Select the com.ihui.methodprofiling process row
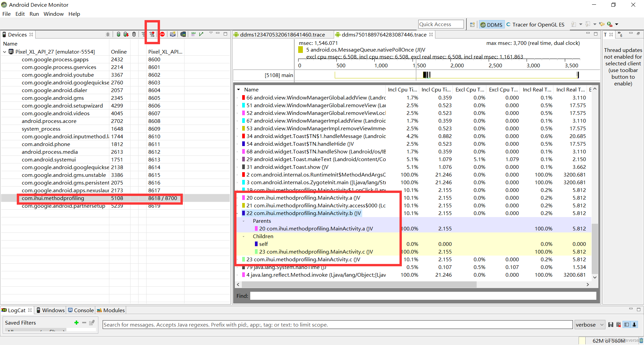The image size is (644, 345). 115,198
